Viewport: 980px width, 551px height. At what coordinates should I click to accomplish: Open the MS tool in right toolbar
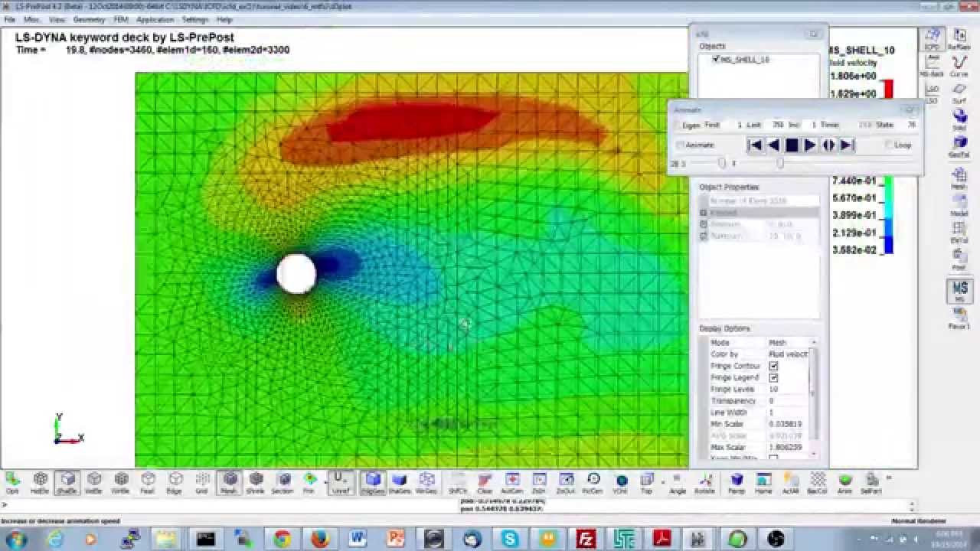[959, 291]
